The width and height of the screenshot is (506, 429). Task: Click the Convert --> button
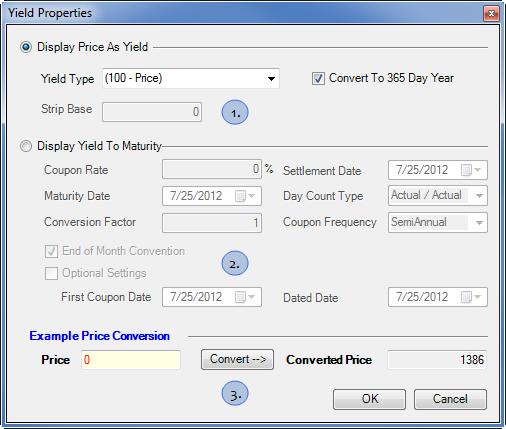click(x=237, y=359)
